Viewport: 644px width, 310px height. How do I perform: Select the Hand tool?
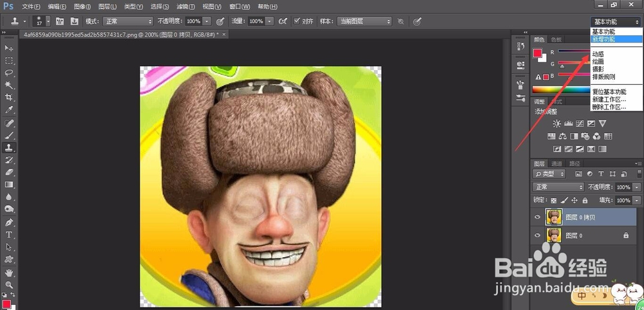tap(8, 273)
